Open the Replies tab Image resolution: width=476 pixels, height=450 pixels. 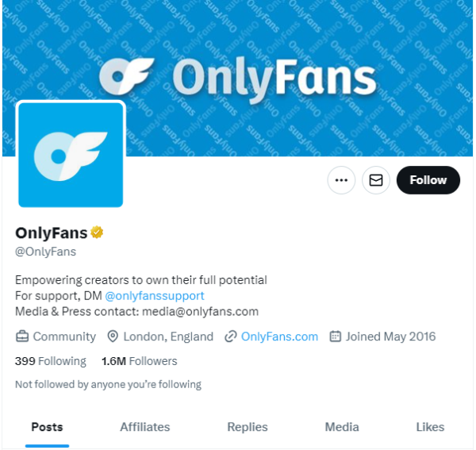(x=248, y=427)
